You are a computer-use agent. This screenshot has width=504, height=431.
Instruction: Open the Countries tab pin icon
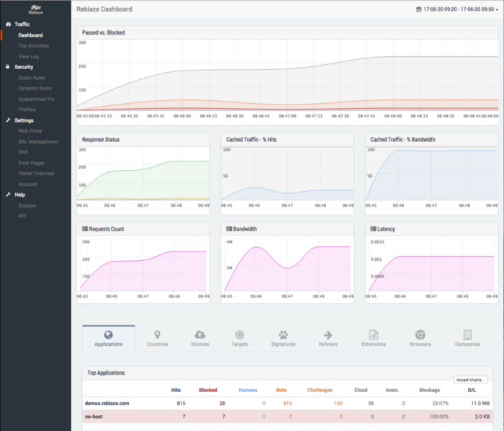click(157, 335)
